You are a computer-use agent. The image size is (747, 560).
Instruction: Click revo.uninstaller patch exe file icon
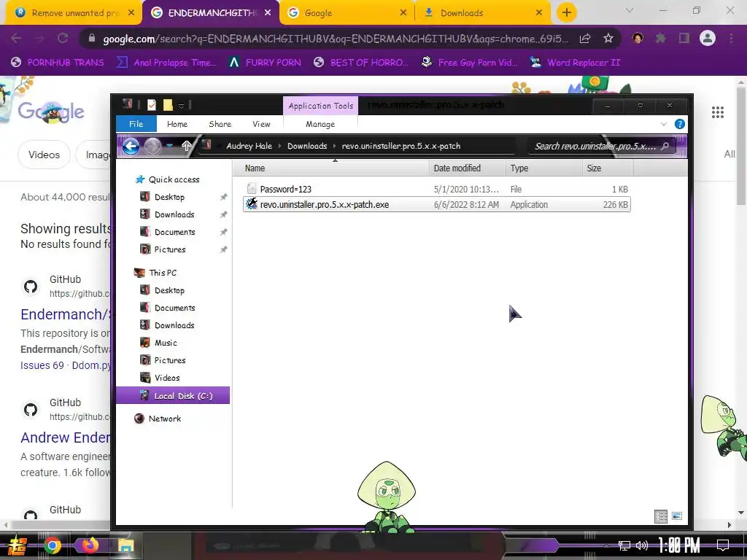[252, 204]
